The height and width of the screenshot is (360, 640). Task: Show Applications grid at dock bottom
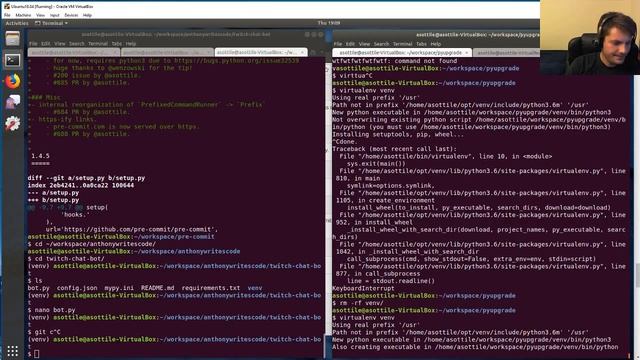point(13,351)
